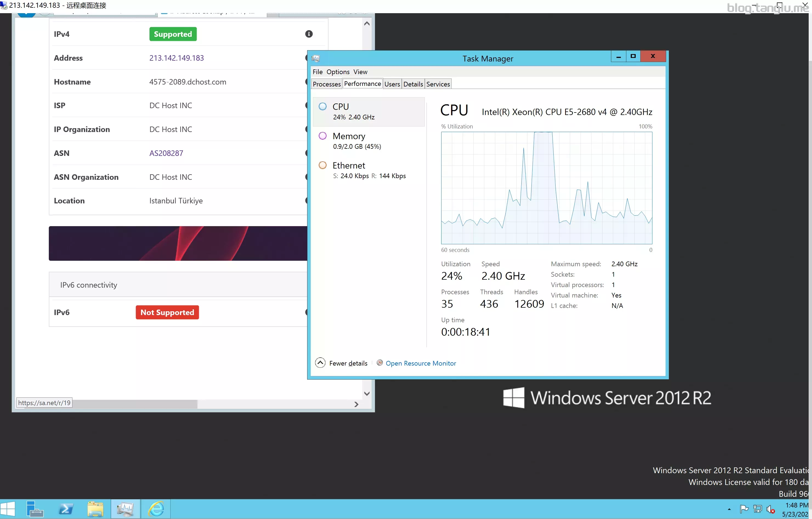812x519 pixels.
Task: Select the Ethernet performance item
Action: [369, 170]
